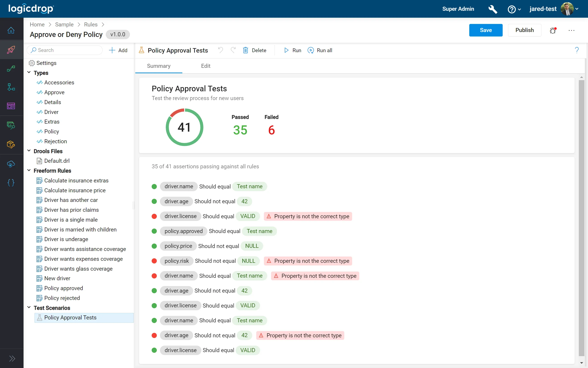Click the undo arrow icon
This screenshot has width=588, height=368.
point(221,50)
